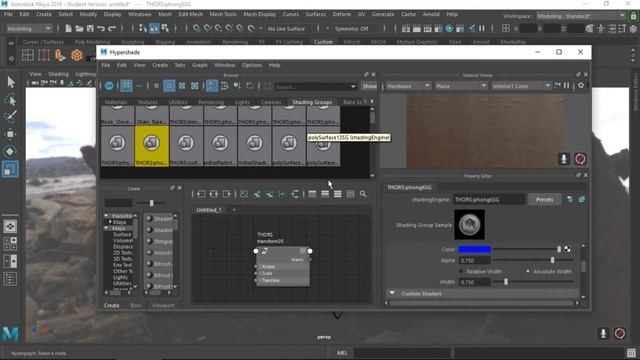640x360 pixels.
Task: Click the red record icon in material viewer
Action: tap(580, 159)
